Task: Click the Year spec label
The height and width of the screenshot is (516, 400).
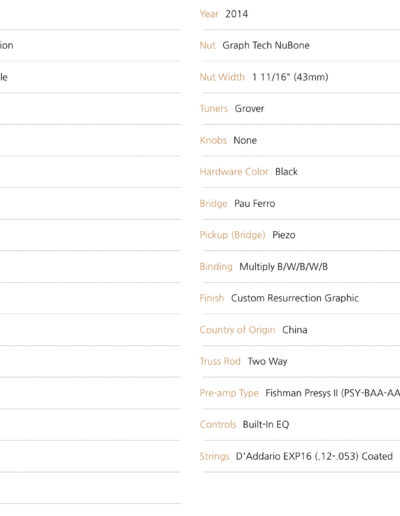Action: tap(209, 14)
